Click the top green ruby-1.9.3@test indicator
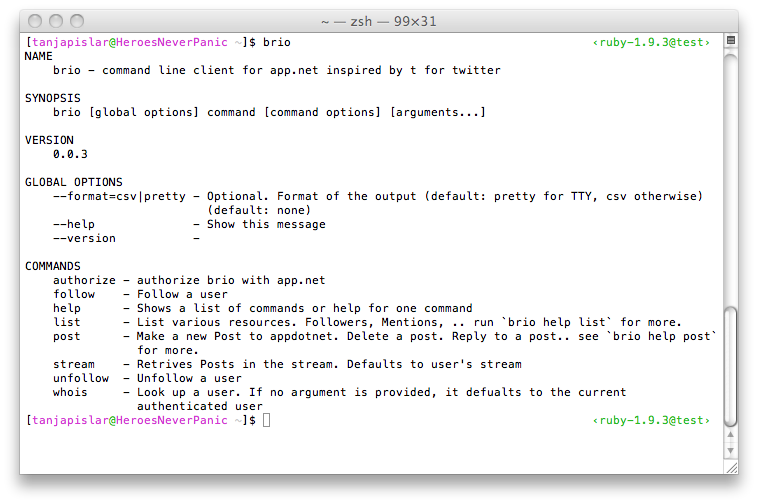 [651, 43]
